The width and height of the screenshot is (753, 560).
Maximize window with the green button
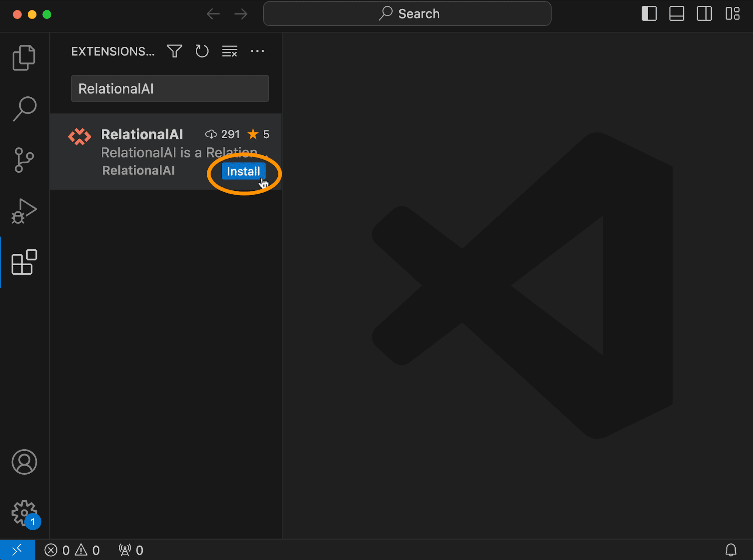[x=47, y=14]
